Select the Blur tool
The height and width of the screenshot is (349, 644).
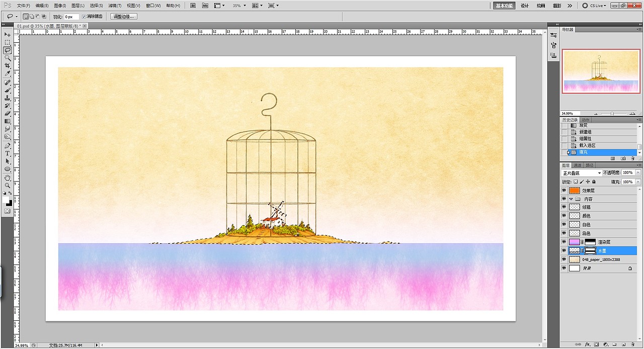pyautogui.click(x=8, y=129)
